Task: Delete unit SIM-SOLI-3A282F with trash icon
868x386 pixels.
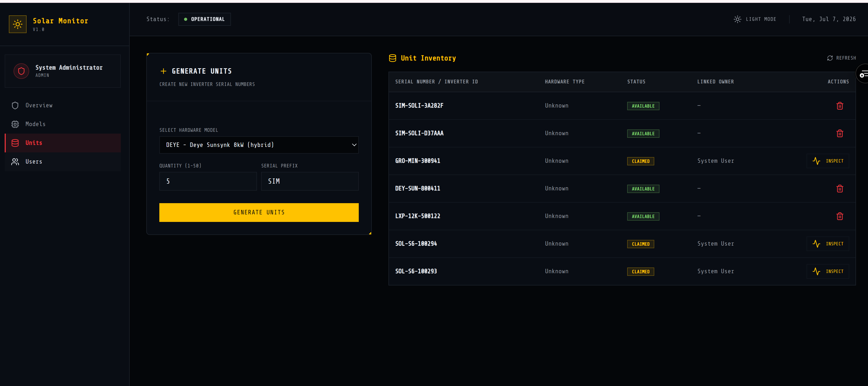Action: [x=840, y=106]
